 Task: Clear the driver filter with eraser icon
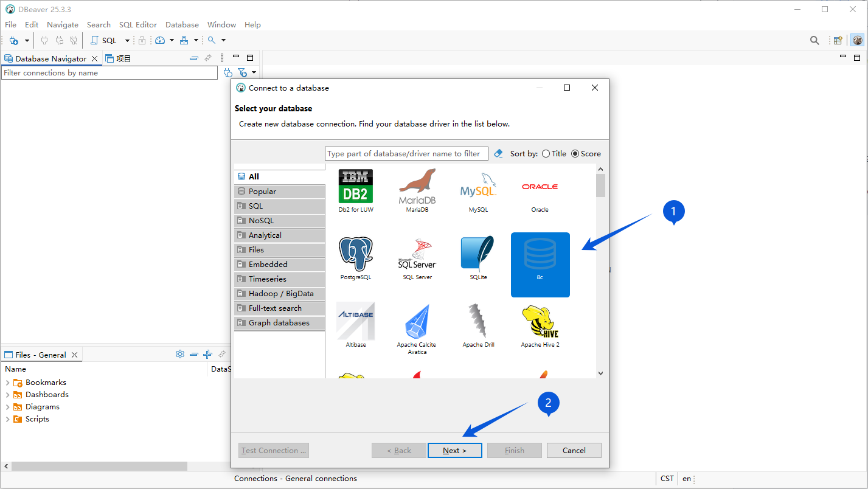click(x=498, y=153)
